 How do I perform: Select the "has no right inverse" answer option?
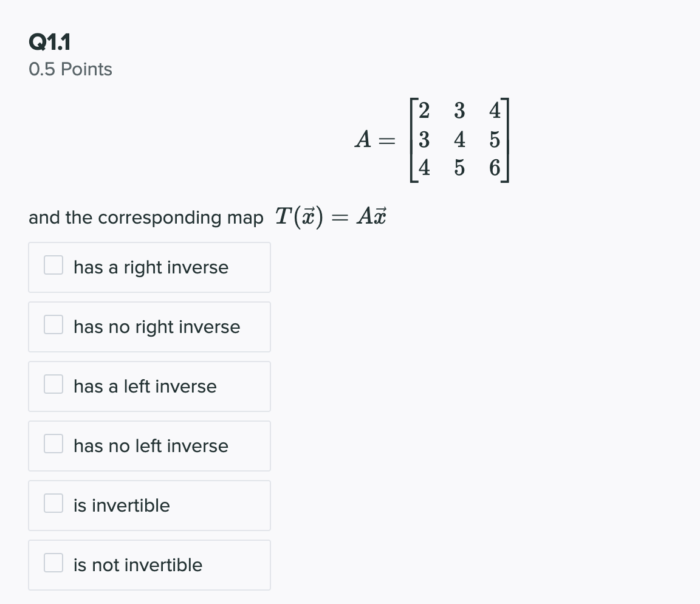(x=149, y=327)
